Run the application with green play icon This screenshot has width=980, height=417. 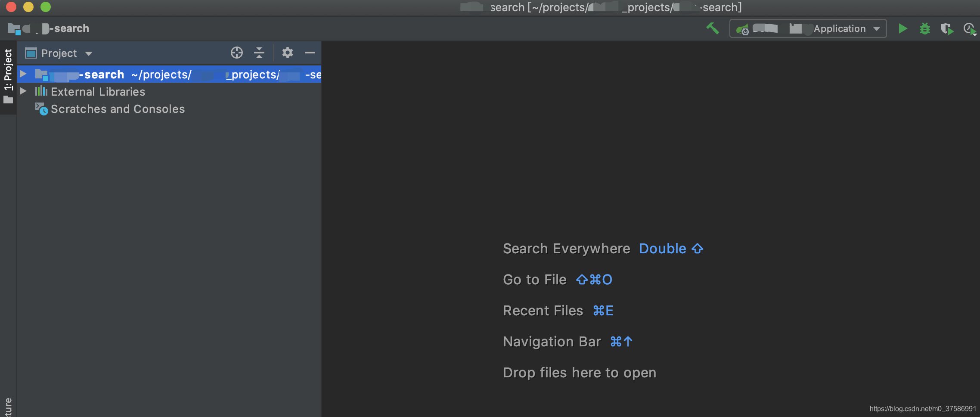point(902,29)
